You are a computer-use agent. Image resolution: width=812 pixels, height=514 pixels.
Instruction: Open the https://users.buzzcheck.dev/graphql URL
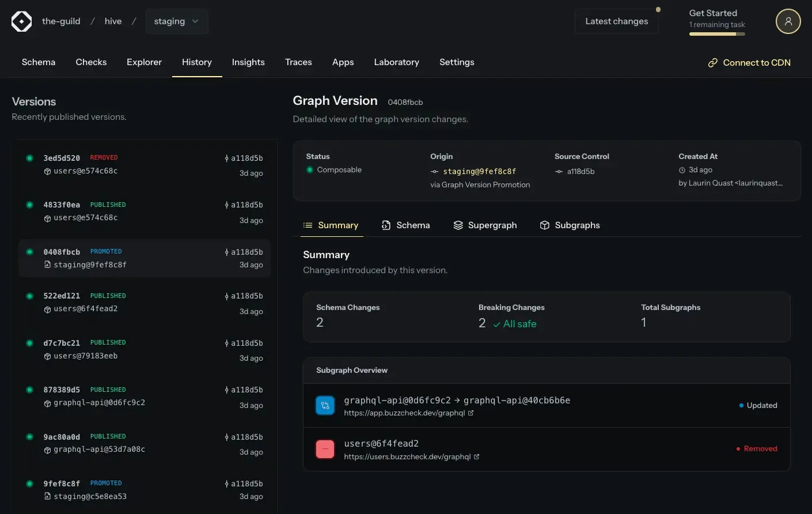pyautogui.click(x=407, y=457)
